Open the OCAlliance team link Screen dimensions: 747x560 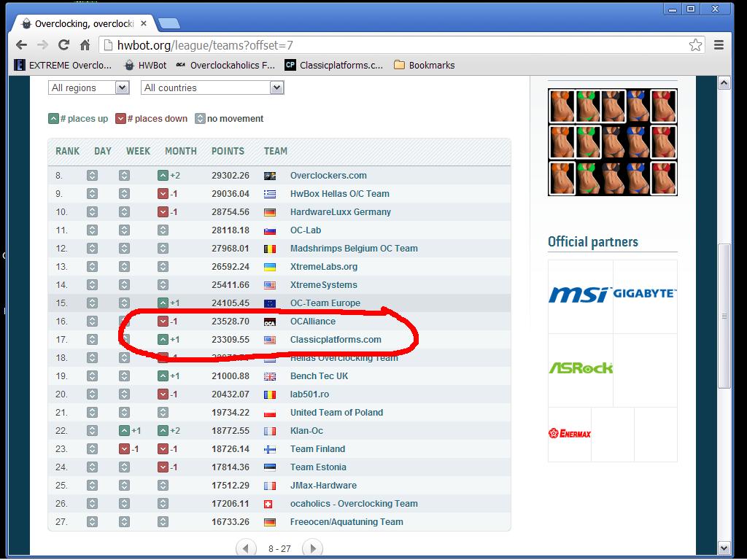(x=313, y=321)
